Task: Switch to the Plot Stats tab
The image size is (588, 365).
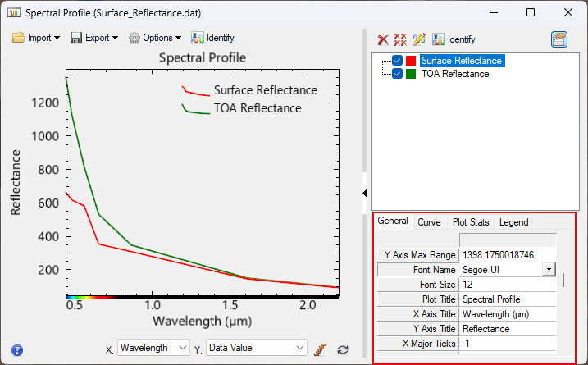Action: pos(471,222)
